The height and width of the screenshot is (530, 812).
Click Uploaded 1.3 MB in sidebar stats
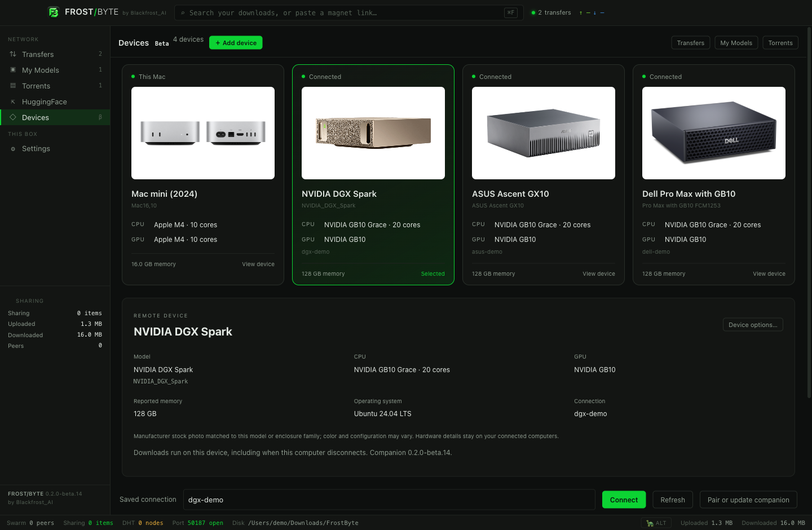[55, 324]
